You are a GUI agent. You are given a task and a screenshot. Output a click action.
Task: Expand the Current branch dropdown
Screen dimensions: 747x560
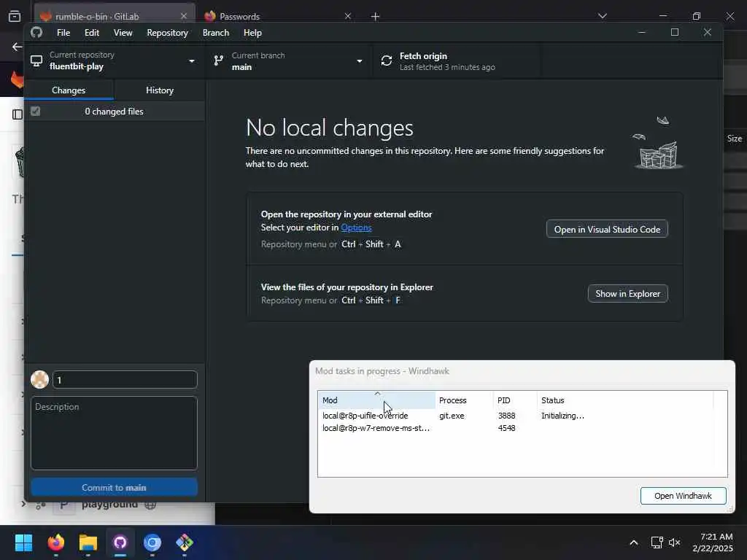289,61
